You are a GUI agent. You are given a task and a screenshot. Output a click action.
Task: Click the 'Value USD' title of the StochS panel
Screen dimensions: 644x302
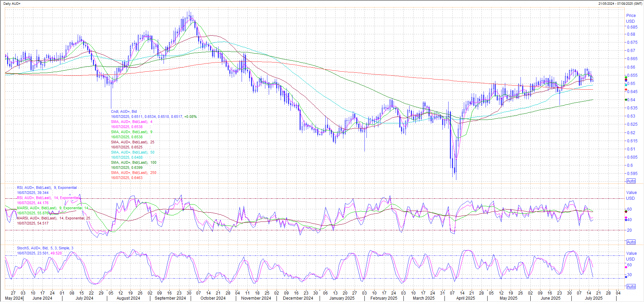click(631, 256)
